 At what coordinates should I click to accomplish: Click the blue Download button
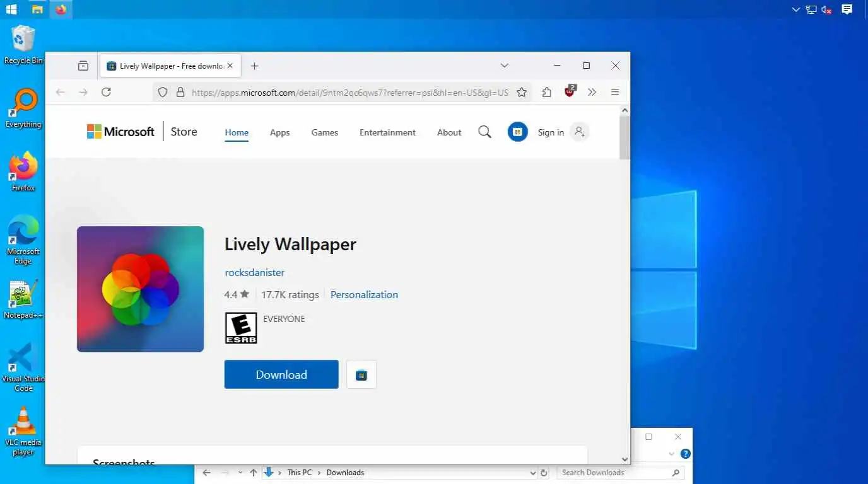[281, 374]
